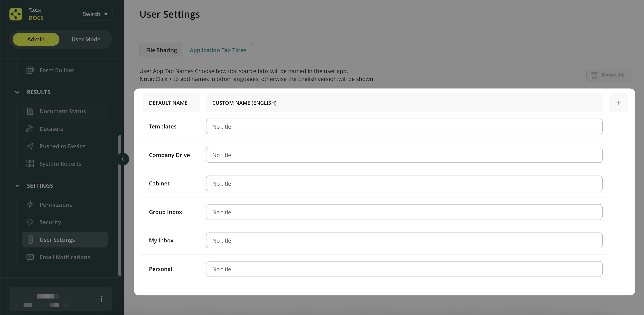Open Document Status page icon
The image size is (644, 315).
click(30, 111)
